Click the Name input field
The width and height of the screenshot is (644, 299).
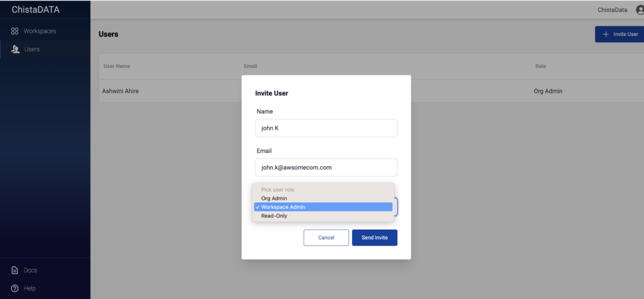pyautogui.click(x=326, y=128)
